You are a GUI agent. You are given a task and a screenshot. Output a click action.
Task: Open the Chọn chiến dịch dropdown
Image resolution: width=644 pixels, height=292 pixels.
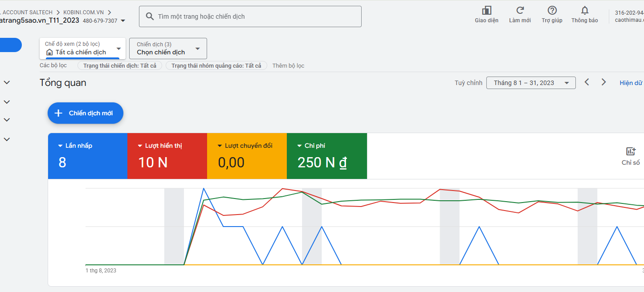pos(168,49)
